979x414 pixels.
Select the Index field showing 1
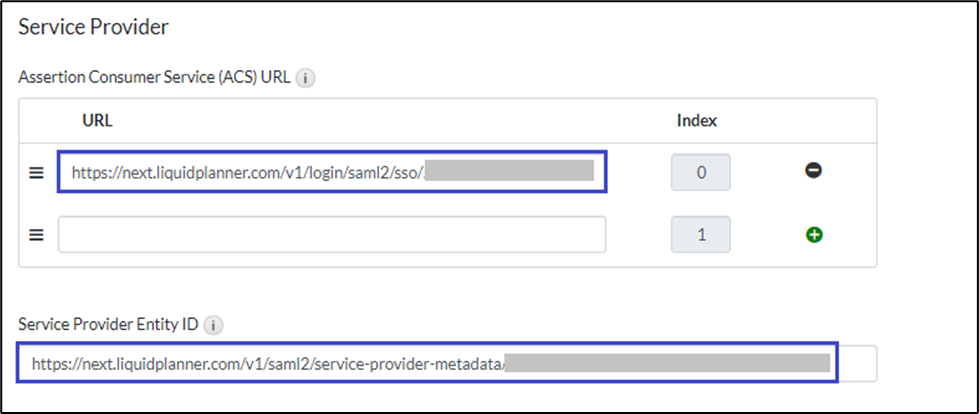coord(700,235)
